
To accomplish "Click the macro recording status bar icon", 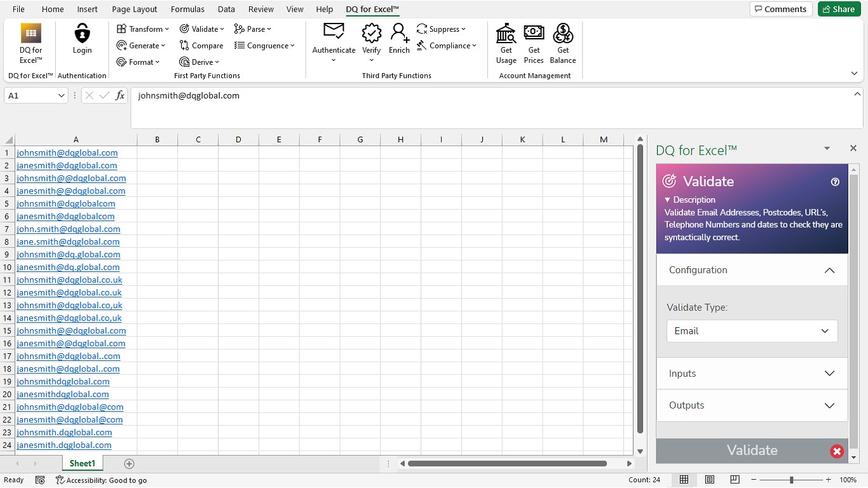I will (x=40, y=480).
